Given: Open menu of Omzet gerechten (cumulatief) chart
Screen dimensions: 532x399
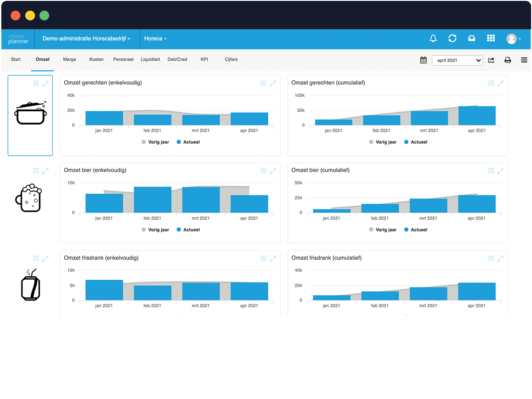Looking at the screenshot, I should coord(491,83).
